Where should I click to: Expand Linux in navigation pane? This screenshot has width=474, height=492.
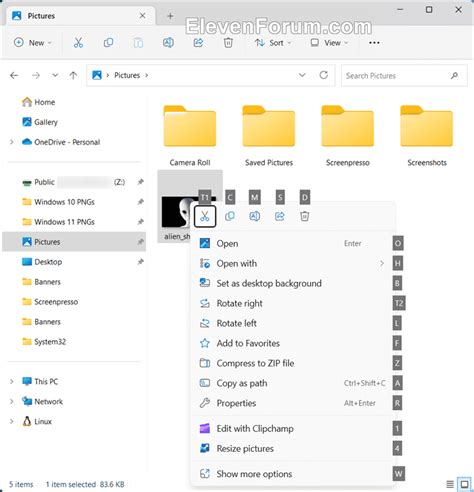[x=12, y=422]
